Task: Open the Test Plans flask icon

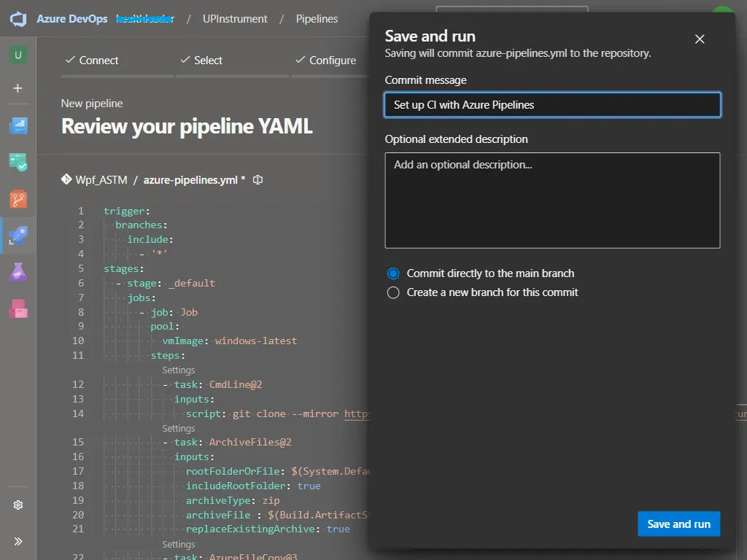Action: (18, 272)
